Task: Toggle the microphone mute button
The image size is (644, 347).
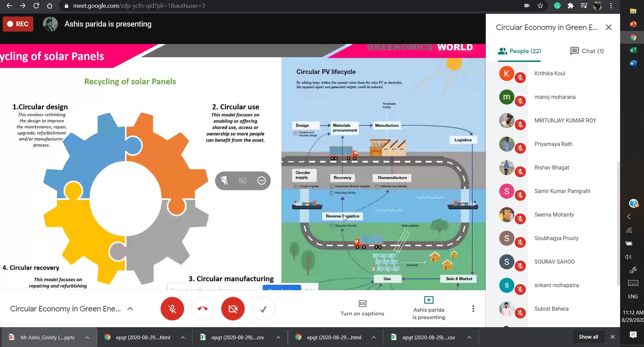Action: [x=172, y=309]
